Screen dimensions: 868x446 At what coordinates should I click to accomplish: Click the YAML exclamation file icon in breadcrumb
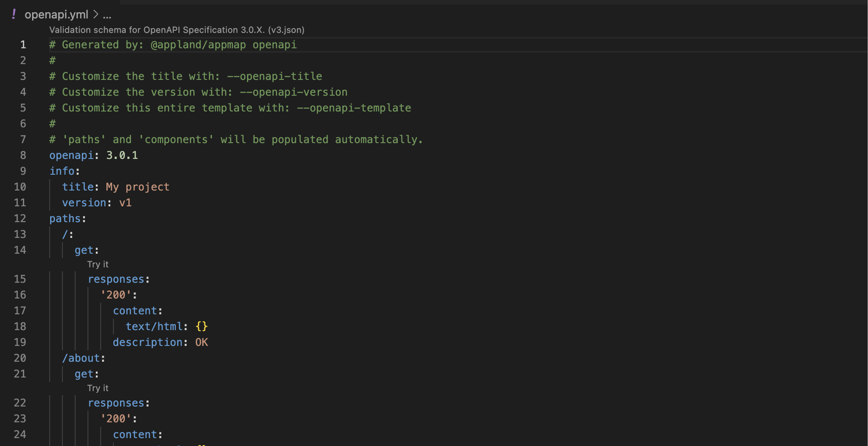tap(13, 14)
